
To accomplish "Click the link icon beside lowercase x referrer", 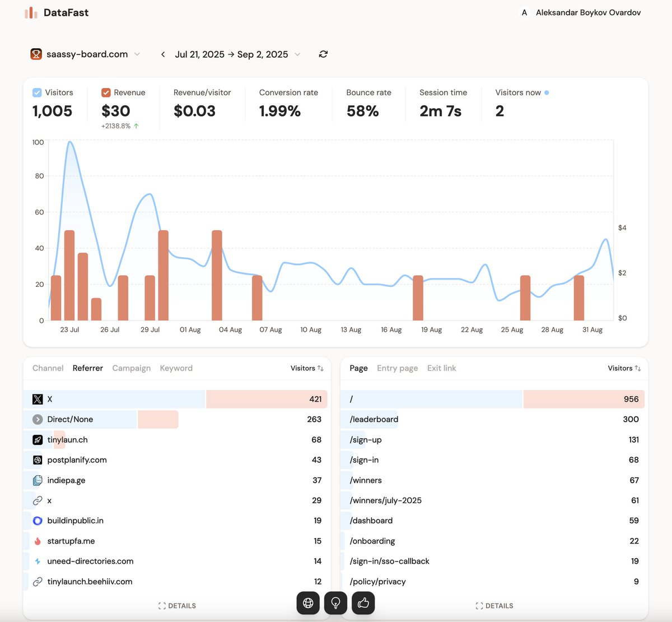I will (38, 500).
